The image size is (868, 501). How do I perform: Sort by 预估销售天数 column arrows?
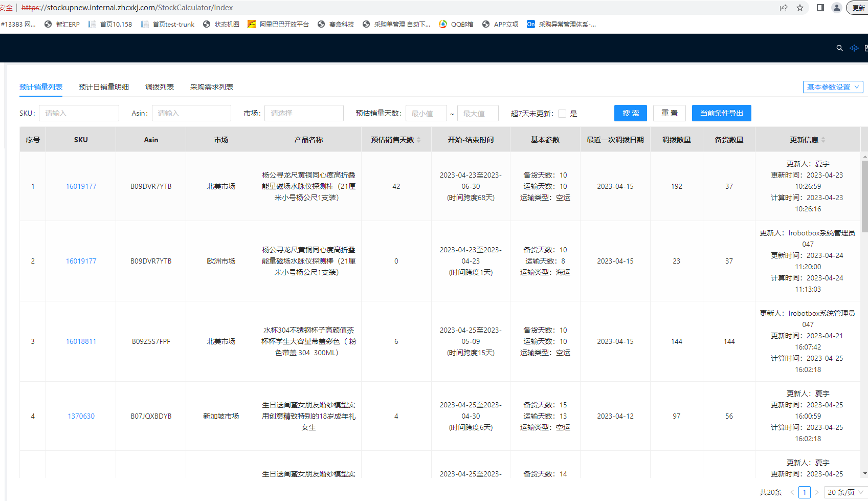419,140
